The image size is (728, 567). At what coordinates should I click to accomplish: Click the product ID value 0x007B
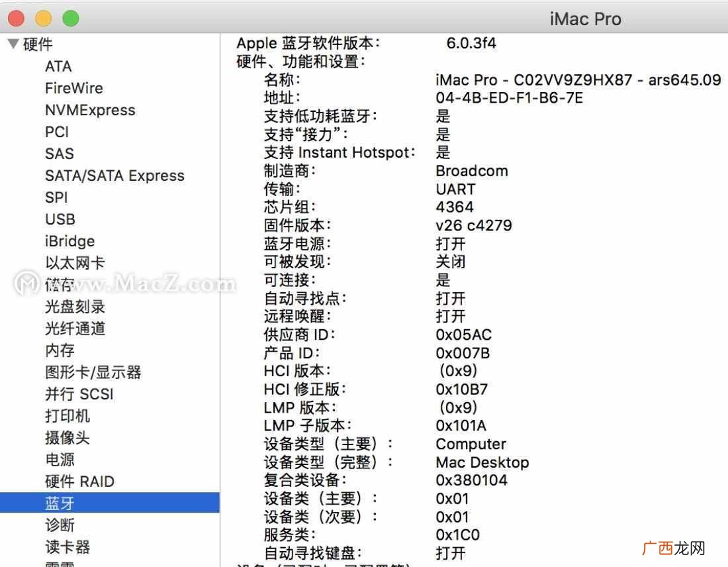(x=463, y=353)
